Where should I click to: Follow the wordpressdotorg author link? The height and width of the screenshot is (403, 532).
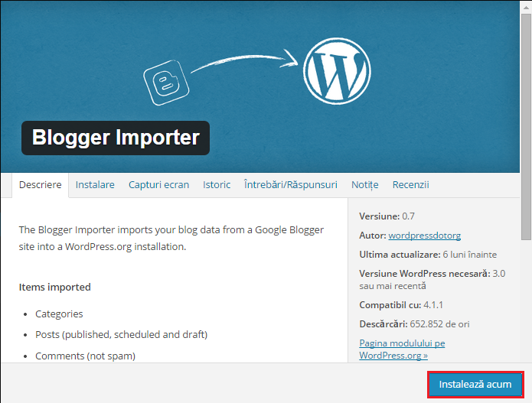coord(424,236)
